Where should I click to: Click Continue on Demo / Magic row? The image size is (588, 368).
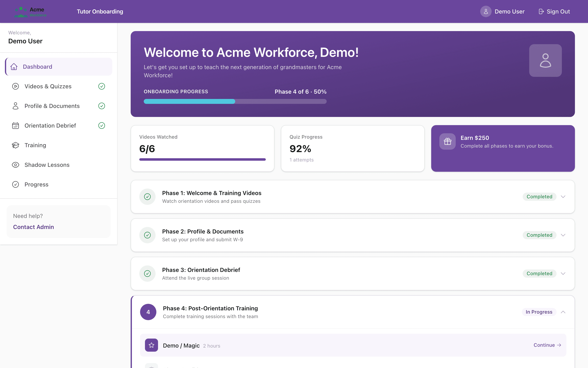tap(547, 345)
